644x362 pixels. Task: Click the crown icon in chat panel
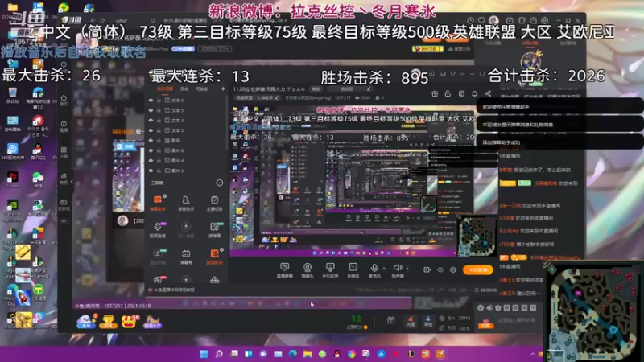point(498,307)
